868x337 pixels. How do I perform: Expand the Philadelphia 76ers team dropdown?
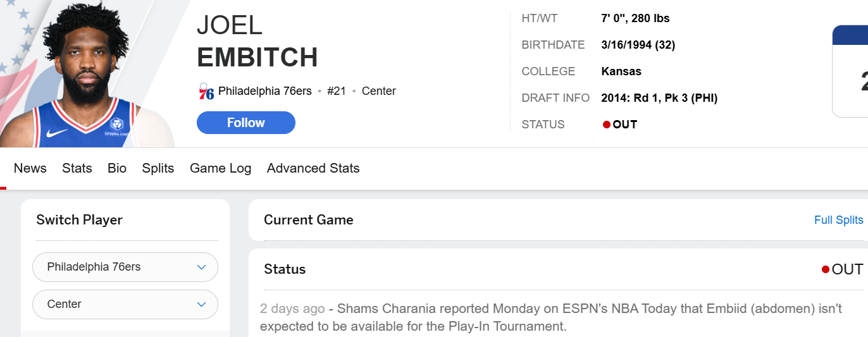(x=125, y=267)
